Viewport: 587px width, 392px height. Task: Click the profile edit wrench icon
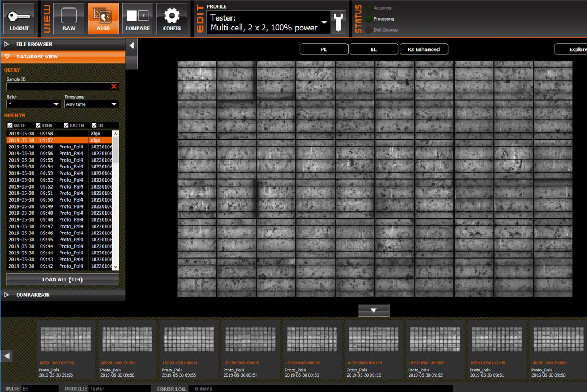(x=339, y=22)
